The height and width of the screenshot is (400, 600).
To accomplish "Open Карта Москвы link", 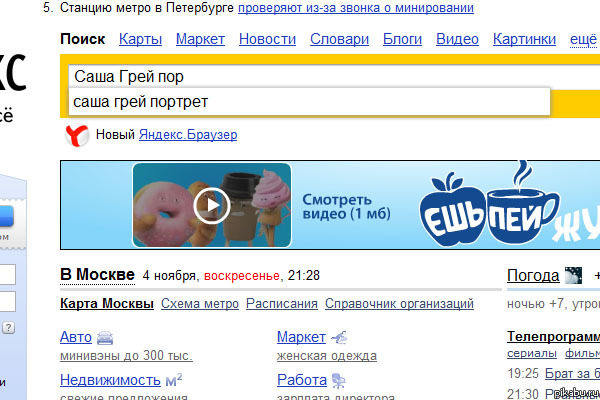I will [107, 304].
